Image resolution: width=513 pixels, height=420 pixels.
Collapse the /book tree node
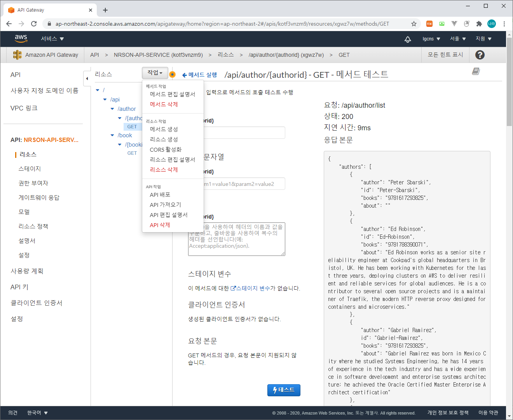[x=112, y=135]
